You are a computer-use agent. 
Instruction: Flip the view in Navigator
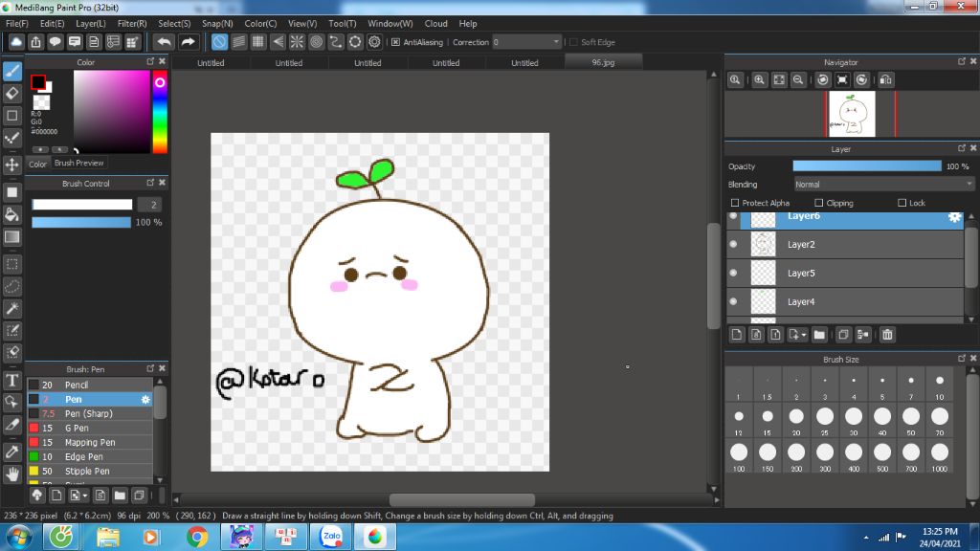[x=885, y=80]
